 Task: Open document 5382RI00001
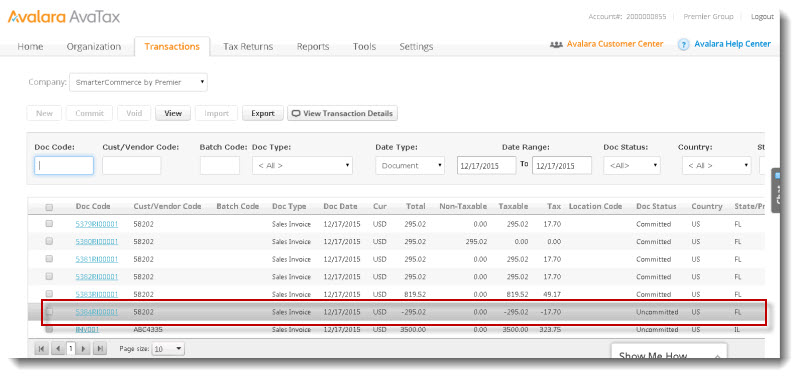(96, 276)
